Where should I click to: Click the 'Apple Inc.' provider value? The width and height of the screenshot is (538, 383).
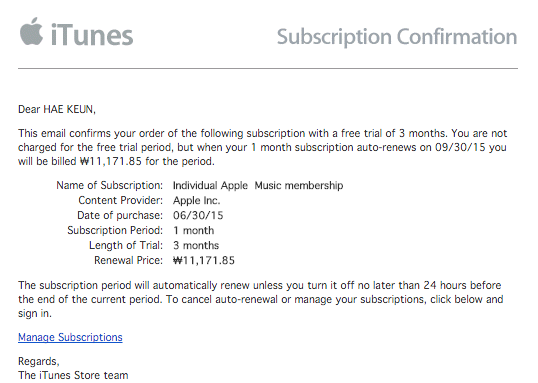(x=196, y=200)
